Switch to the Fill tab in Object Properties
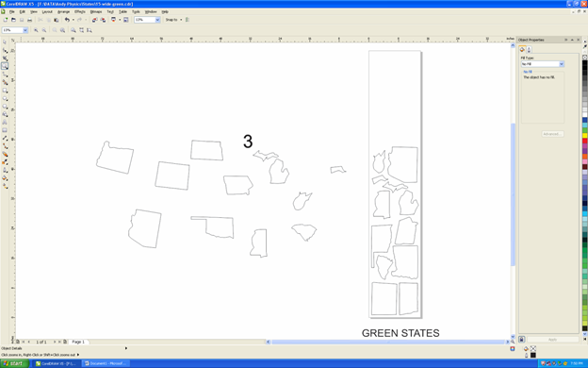The image size is (588, 368). (x=522, y=50)
